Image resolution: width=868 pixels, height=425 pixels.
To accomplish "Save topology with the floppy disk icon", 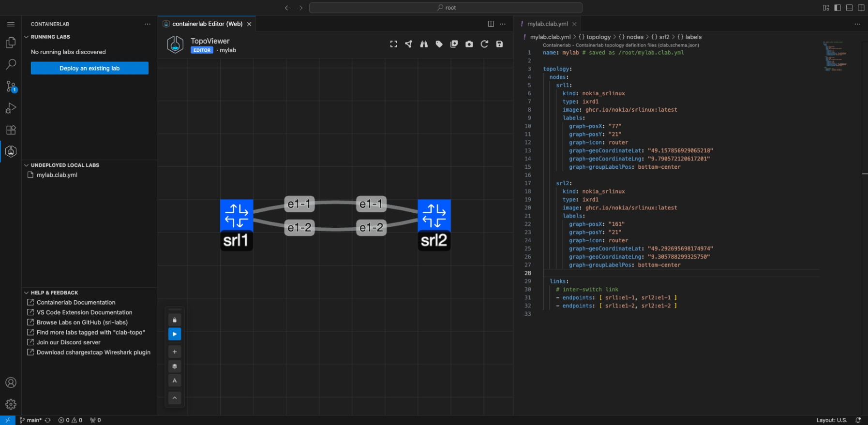I will point(499,44).
